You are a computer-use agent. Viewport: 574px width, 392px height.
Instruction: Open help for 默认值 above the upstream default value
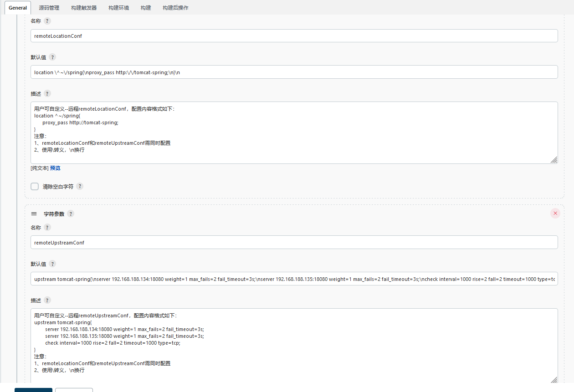click(52, 264)
